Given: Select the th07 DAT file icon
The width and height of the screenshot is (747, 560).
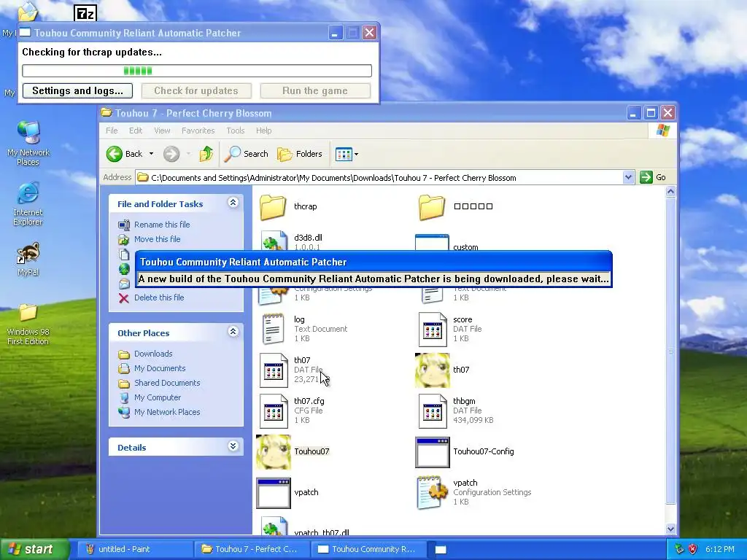Looking at the screenshot, I should pos(274,370).
